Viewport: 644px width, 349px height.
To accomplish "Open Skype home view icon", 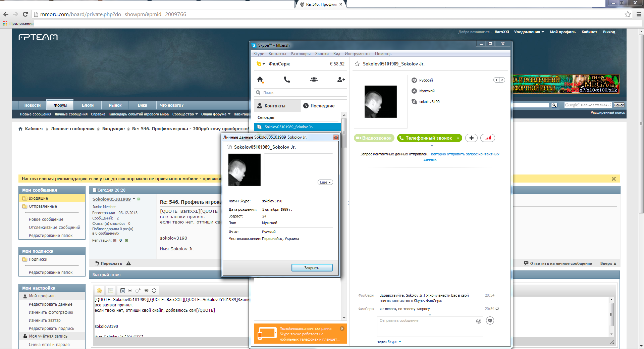I will point(260,80).
